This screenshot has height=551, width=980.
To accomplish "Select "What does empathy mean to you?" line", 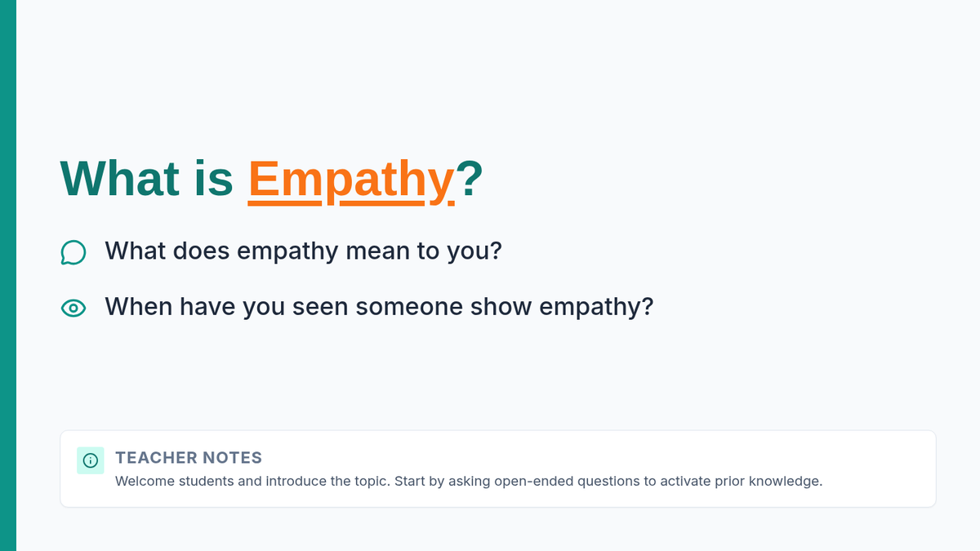I will pyautogui.click(x=303, y=251).
